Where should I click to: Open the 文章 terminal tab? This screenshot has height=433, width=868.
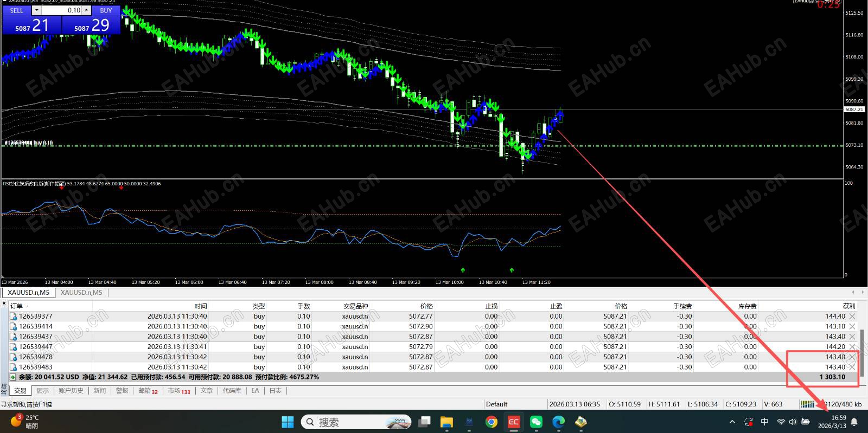207,391
